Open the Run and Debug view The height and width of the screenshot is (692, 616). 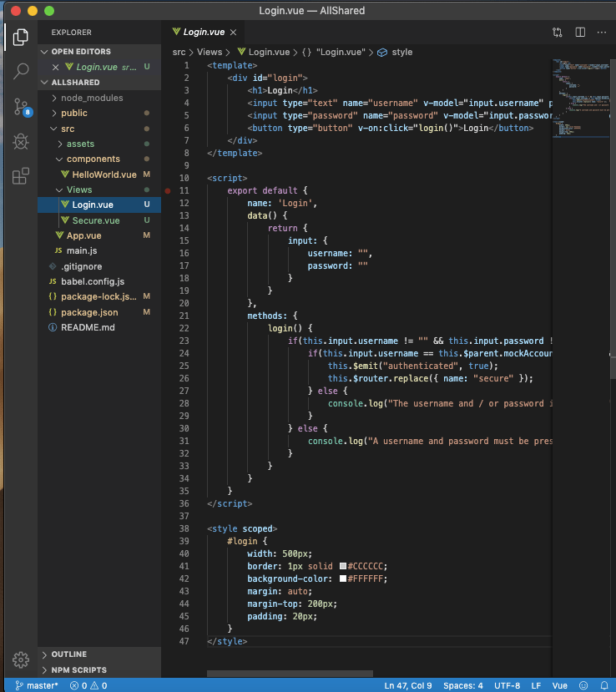point(22,141)
